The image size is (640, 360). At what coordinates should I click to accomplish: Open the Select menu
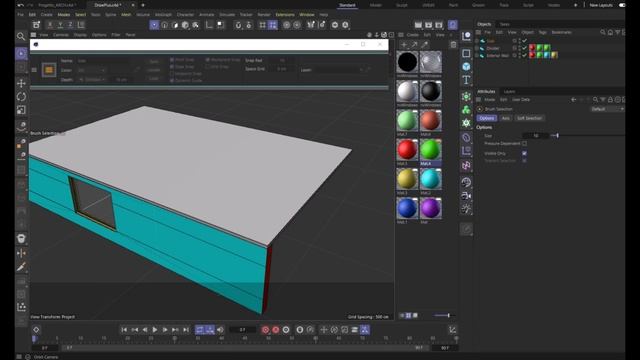[x=80, y=15]
